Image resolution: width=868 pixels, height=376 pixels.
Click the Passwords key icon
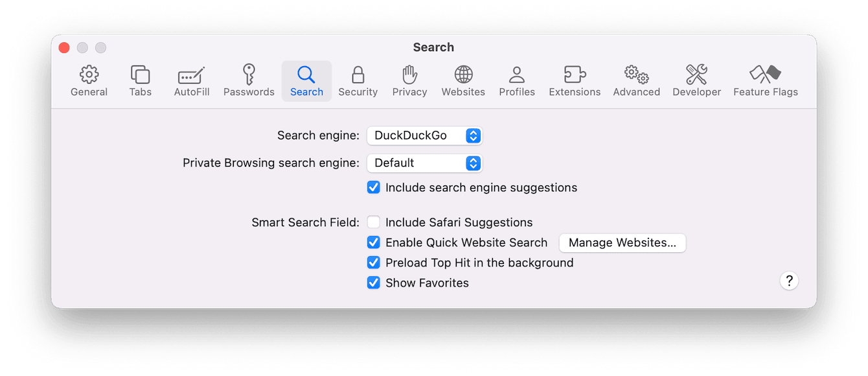coord(249,79)
